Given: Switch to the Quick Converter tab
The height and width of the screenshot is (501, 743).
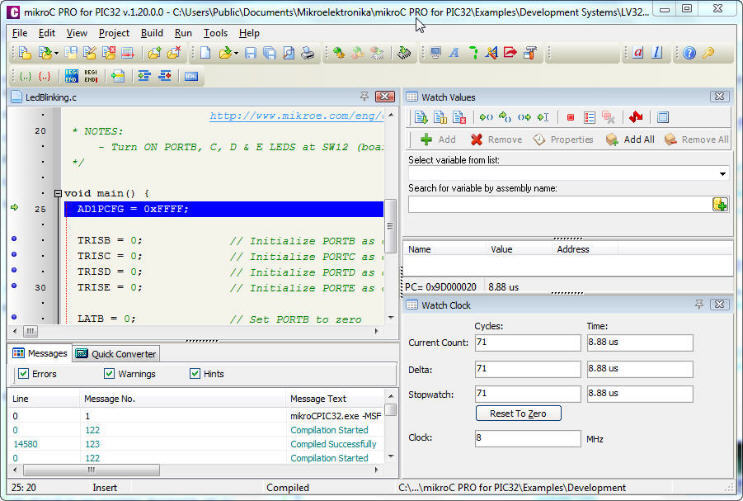Looking at the screenshot, I should coord(116,354).
